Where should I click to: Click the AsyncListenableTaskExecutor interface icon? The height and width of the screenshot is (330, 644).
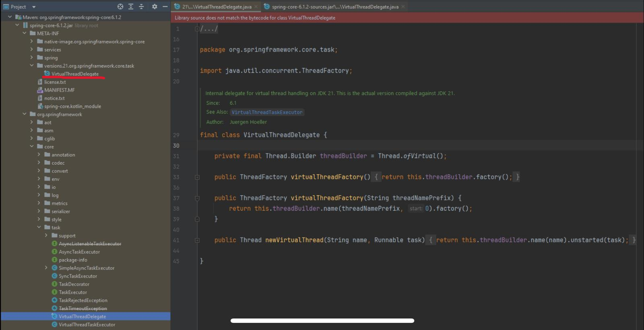[54, 243]
